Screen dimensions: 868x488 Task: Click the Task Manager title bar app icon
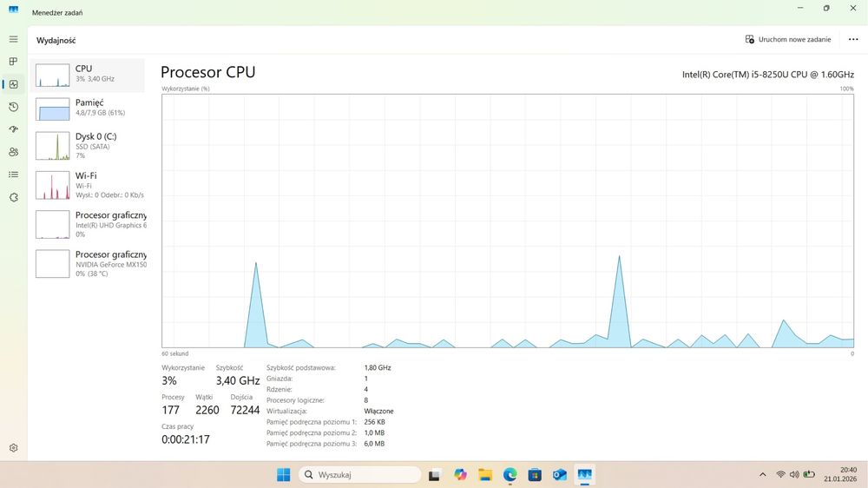tap(13, 10)
